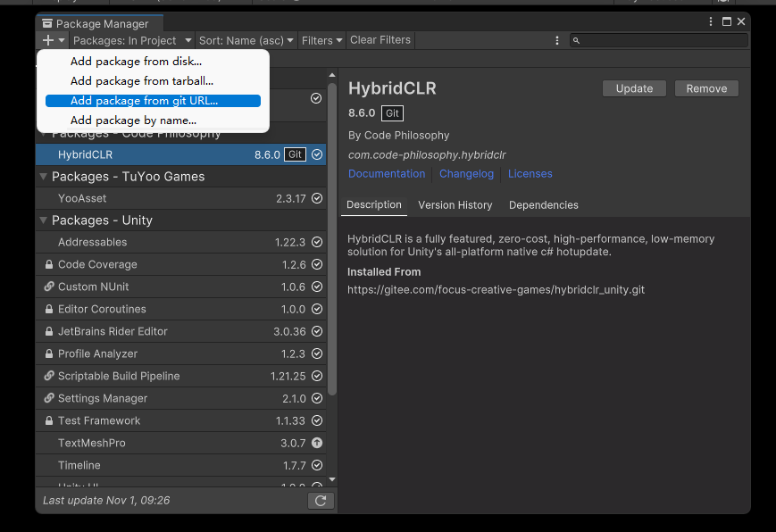Choose Add package from disk...

click(153, 62)
